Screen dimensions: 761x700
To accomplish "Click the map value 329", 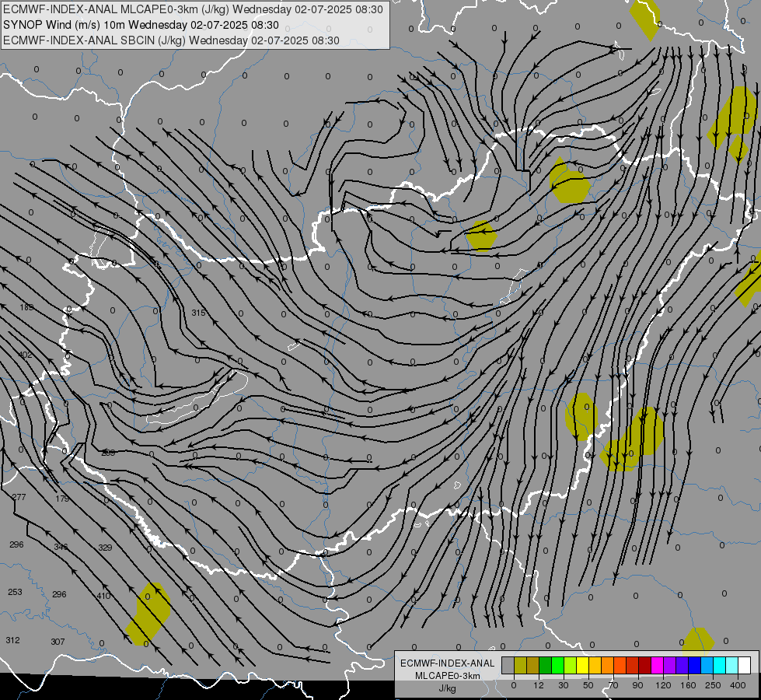I will [x=105, y=548].
